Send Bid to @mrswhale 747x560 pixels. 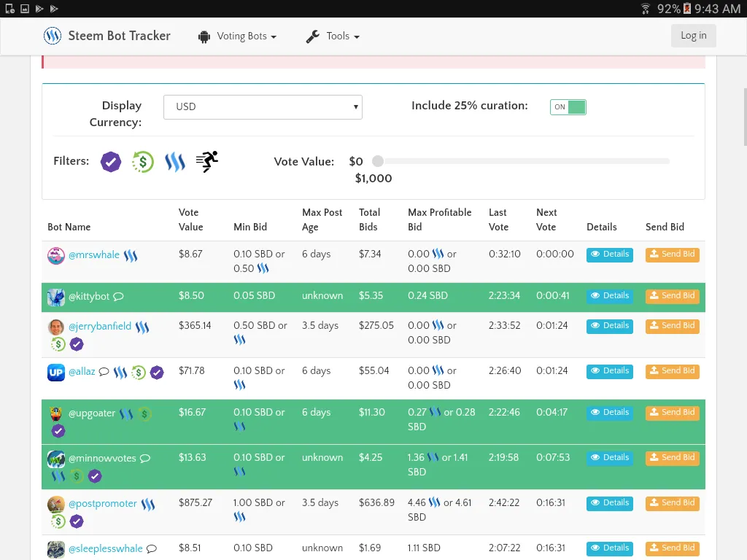[672, 254]
